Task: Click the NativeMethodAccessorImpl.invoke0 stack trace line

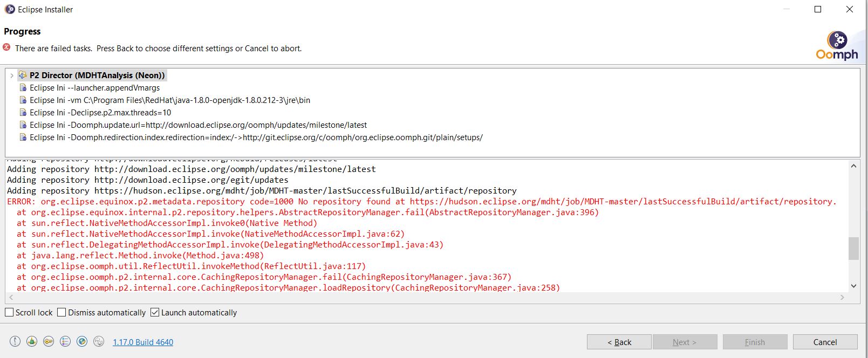Action: (x=167, y=223)
